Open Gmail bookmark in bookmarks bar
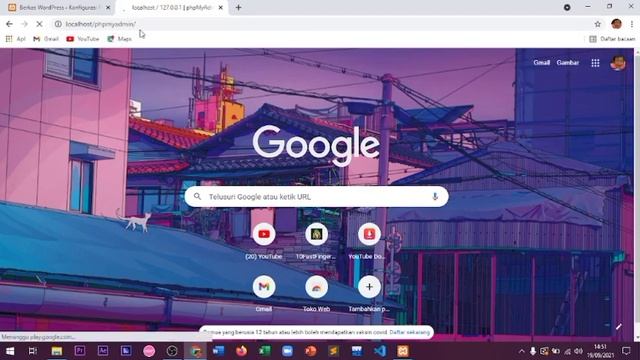 (x=46, y=39)
